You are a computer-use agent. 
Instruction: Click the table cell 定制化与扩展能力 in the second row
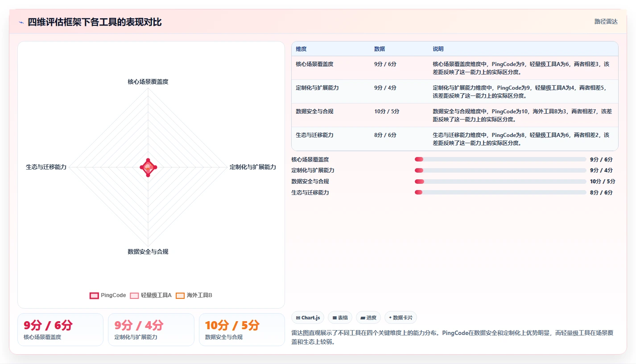(x=317, y=88)
